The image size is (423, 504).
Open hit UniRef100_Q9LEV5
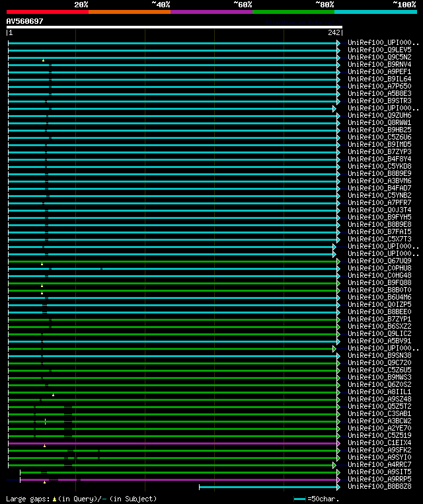[379, 50]
